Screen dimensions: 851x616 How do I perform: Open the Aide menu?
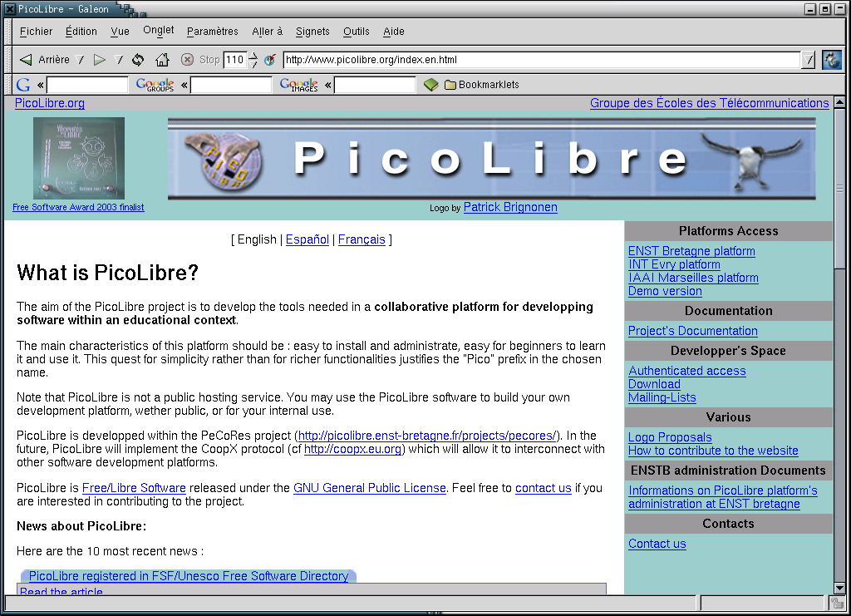tap(393, 32)
